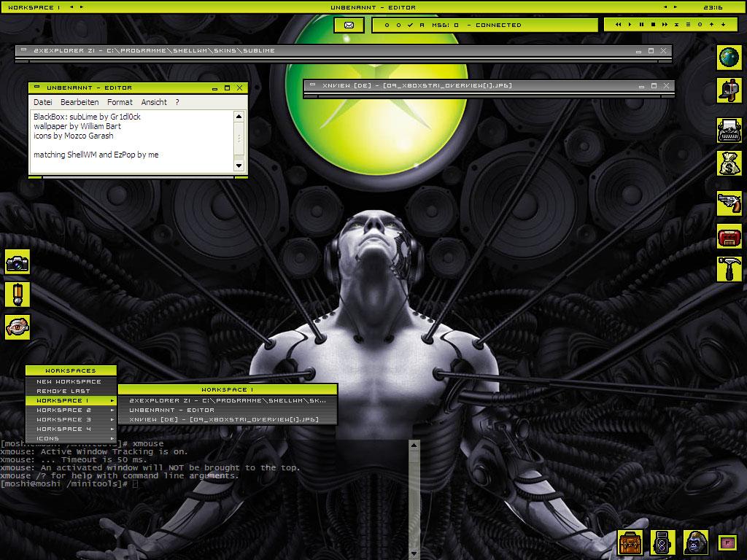Click the terminal scrollbar up arrow
This screenshot has height=560, width=747.
pyautogui.click(x=414, y=446)
